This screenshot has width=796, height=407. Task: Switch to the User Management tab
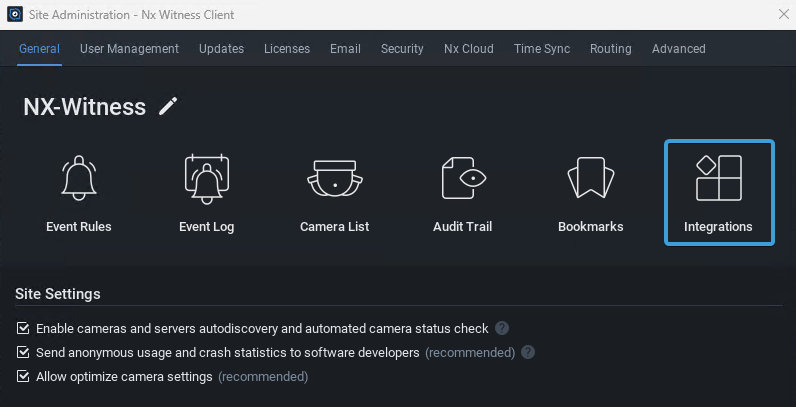[129, 49]
